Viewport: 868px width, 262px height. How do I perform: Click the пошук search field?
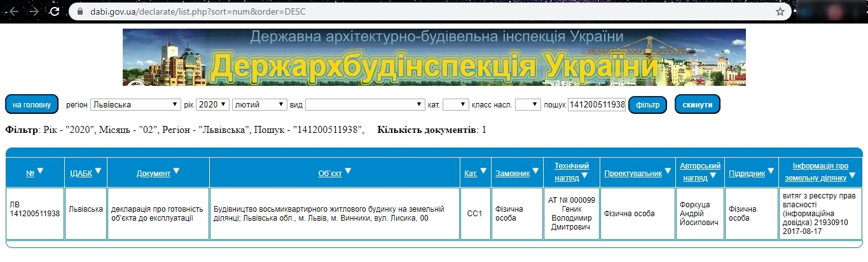click(597, 104)
